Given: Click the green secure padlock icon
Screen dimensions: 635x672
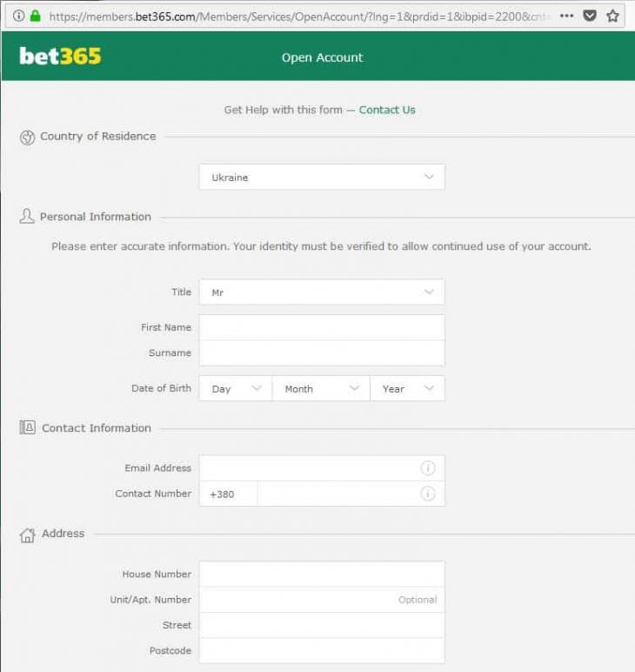Looking at the screenshot, I should (x=36, y=16).
